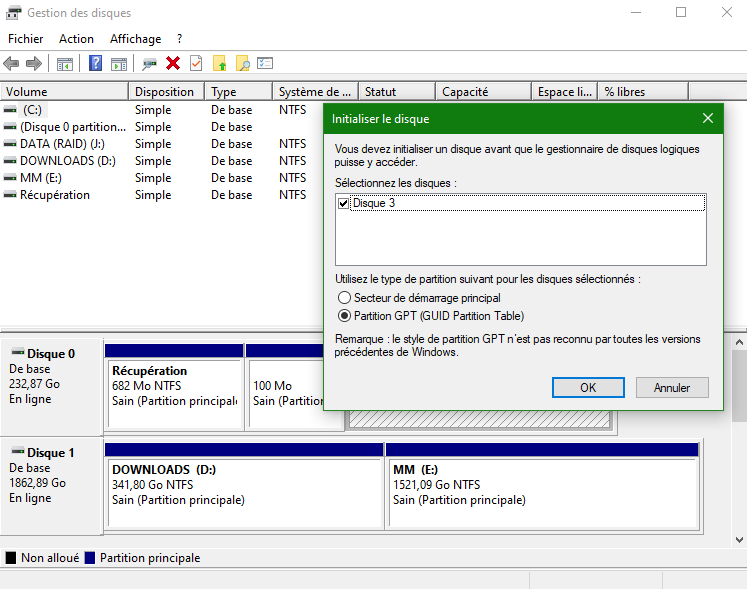Sort by the Volume column header

click(65, 92)
